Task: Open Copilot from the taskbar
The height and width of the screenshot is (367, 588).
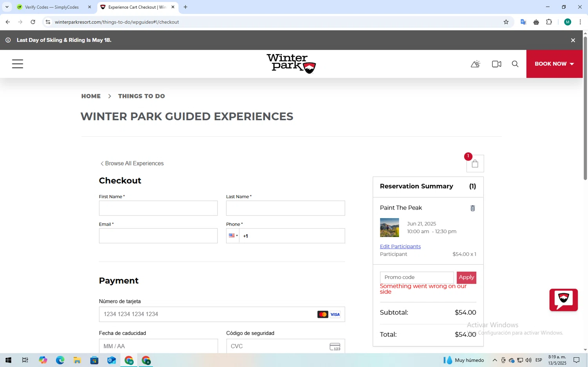Action: (43, 360)
